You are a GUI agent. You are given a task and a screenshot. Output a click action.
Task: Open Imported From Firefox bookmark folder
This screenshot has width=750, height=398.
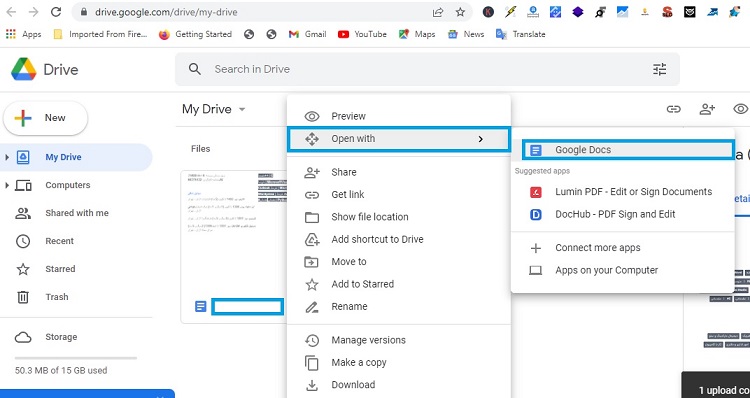point(100,34)
